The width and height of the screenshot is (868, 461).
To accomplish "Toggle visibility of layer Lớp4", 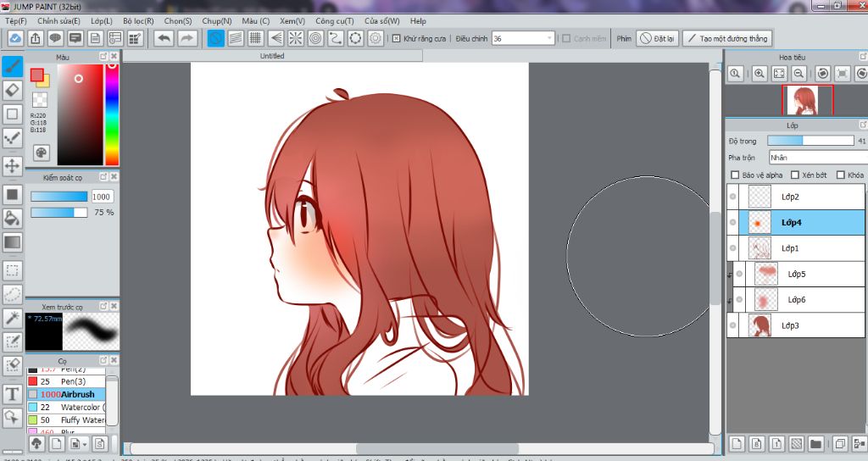I will [x=733, y=223].
